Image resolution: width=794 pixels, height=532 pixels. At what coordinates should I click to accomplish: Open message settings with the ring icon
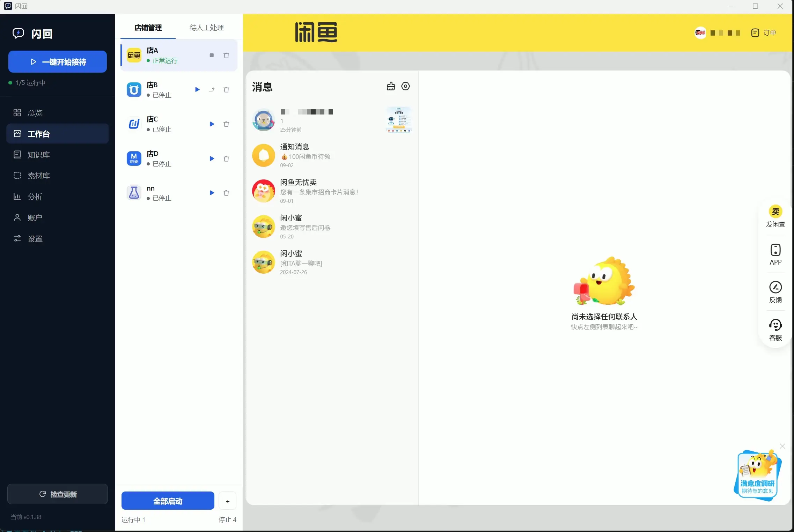click(x=405, y=86)
